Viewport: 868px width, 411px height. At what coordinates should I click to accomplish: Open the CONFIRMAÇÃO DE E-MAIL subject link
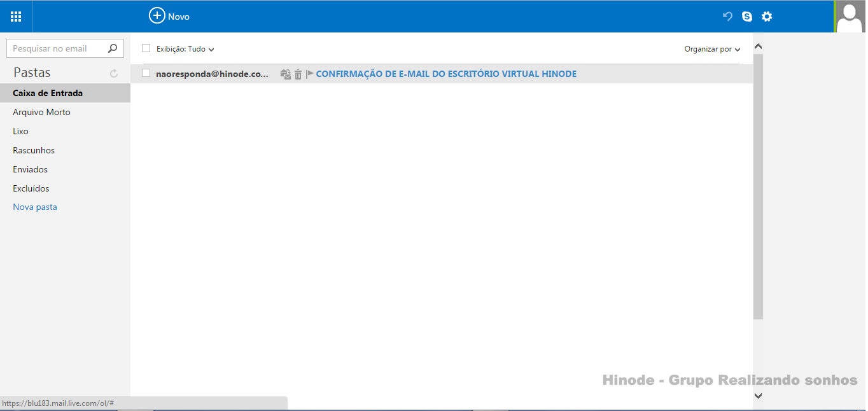pyautogui.click(x=446, y=74)
